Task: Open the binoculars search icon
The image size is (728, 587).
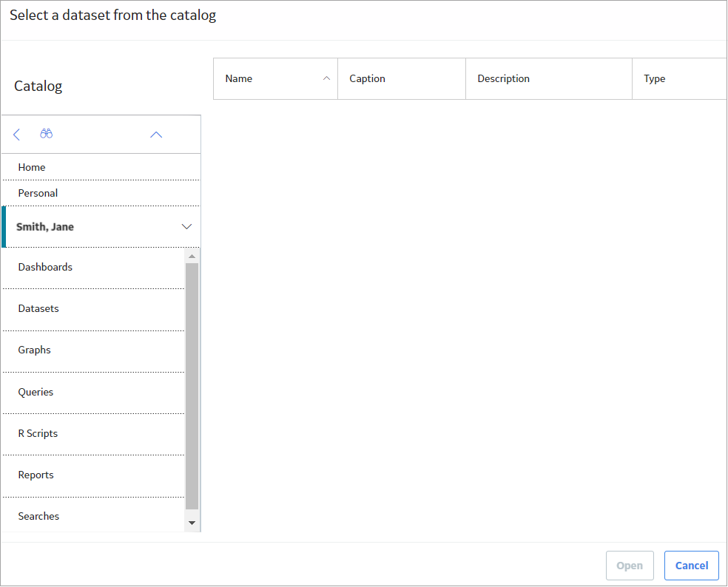Action: pyautogui.click(x=46, y=134)
